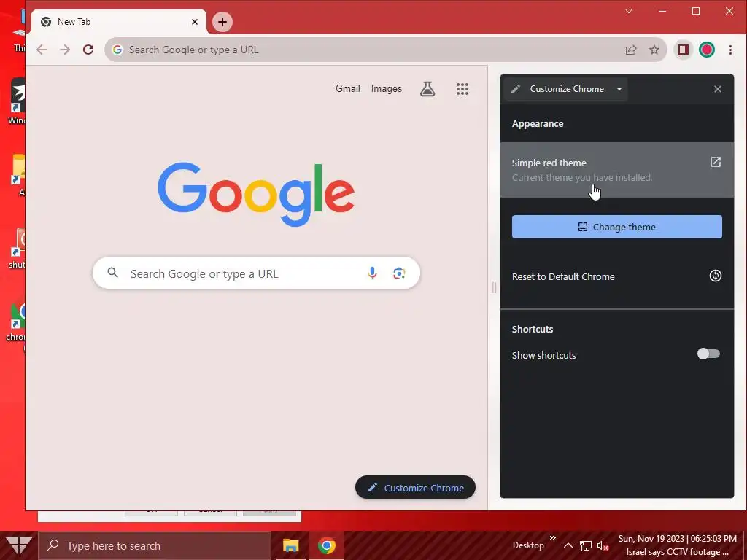Screen dimensions: 747x560
Task: Click the taskbar date and time
Action: click(x=678, y=539)
